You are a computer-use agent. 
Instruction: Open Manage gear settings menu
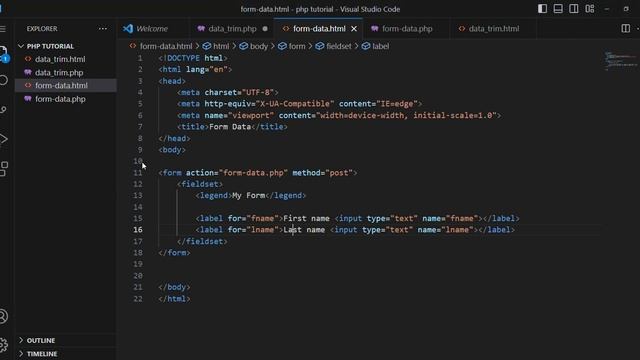3,345
